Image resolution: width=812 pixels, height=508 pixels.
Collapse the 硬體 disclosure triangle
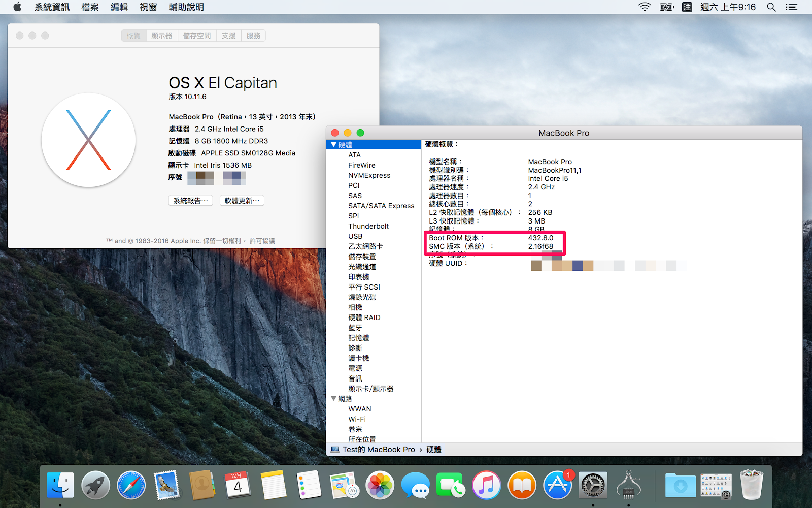333,145
